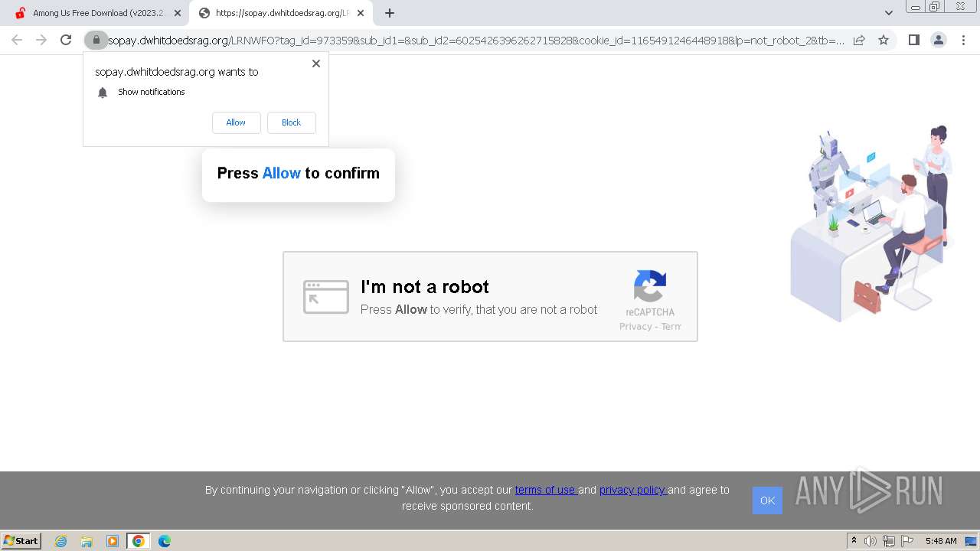Restore down the Chrome window
Viewport: 980px width, 551px height.
pos(935,7)
